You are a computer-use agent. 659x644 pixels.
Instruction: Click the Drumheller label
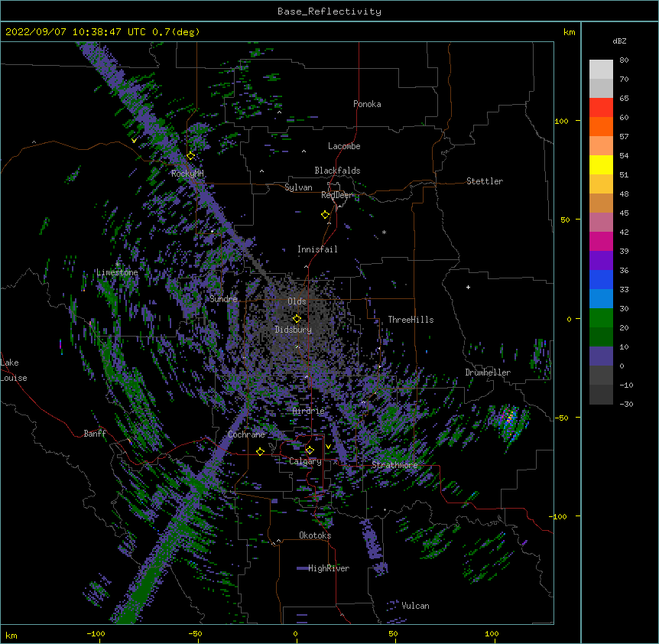488,372
